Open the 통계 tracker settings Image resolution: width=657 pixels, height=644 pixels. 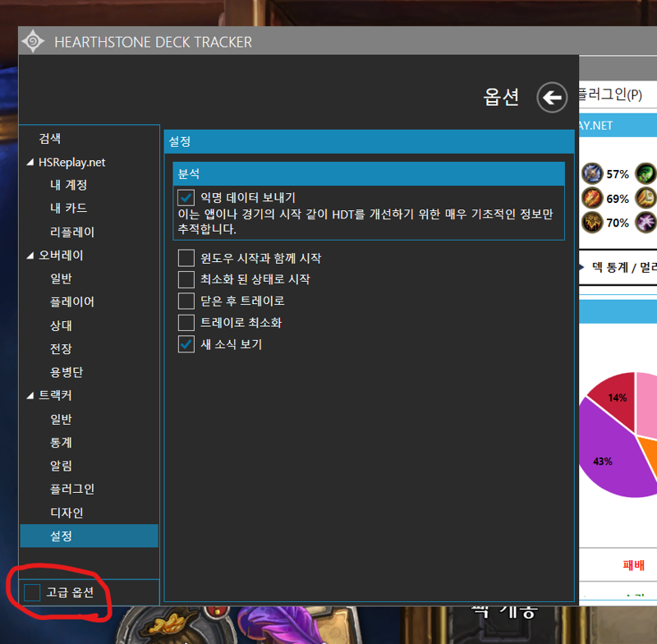pyautogui.click(x=61, y=442)
